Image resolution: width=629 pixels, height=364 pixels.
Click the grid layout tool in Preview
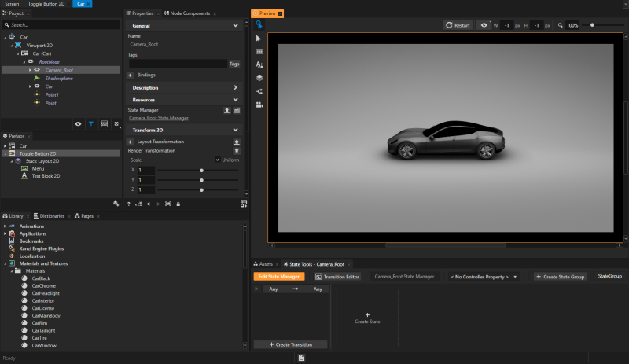pos(259,51)
